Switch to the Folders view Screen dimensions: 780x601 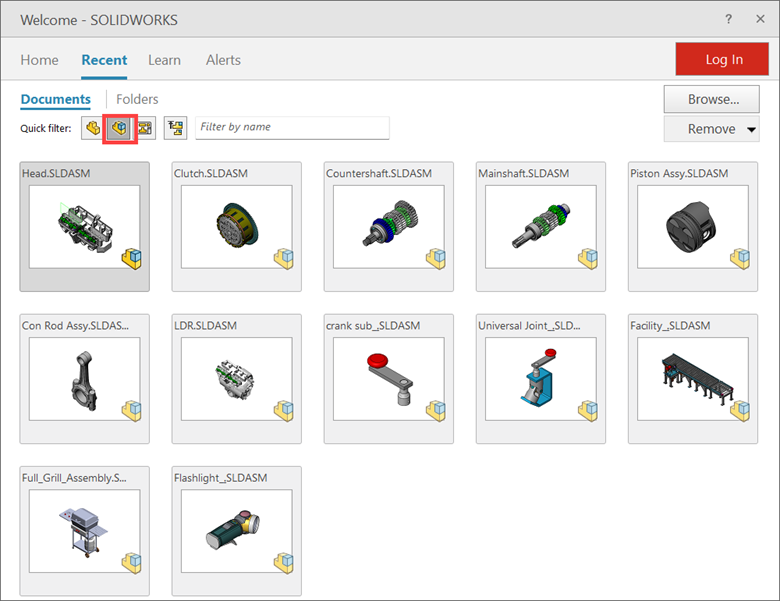(x=137, y=99)
